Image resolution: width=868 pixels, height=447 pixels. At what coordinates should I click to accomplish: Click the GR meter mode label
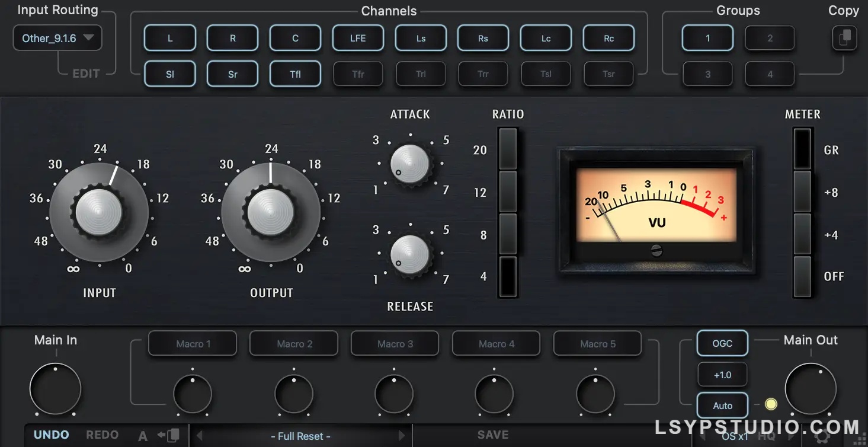pos(831,150)
